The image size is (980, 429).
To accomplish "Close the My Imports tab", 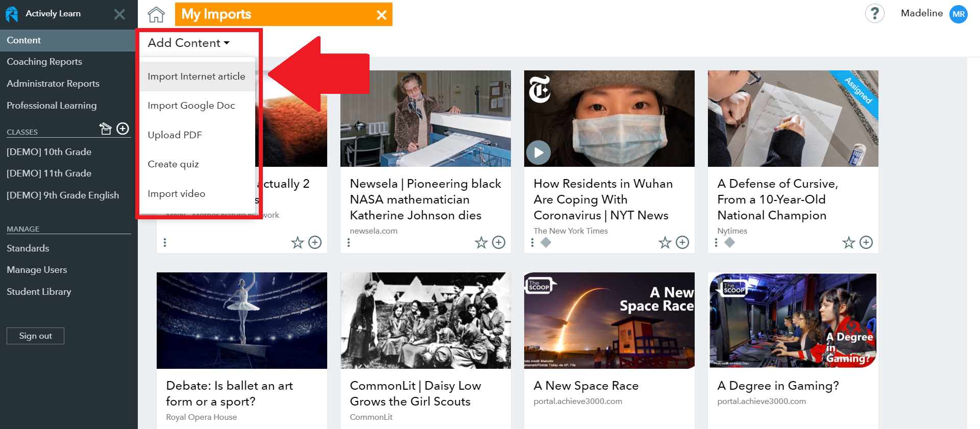I will (x=381, y=15).
